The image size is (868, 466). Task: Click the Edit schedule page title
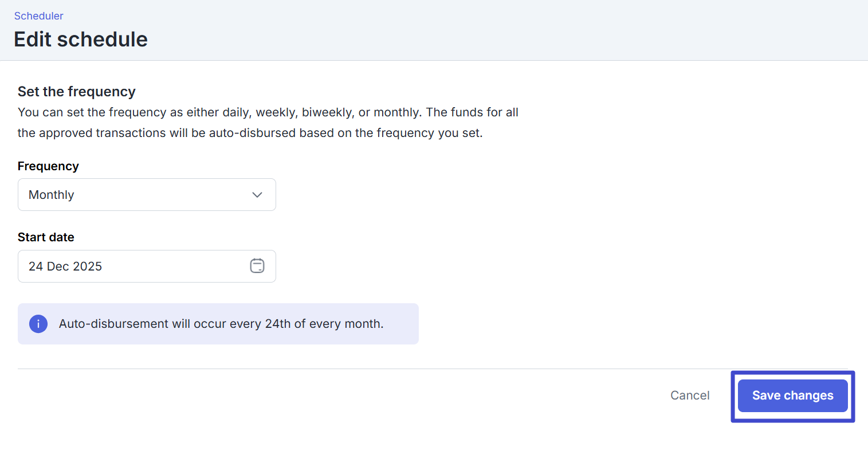(81, 40)
